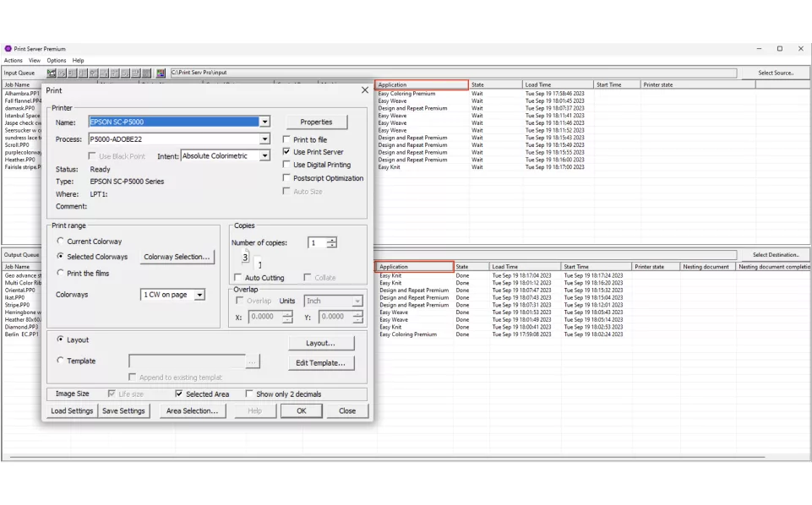
Task: Click the Colorway Selection button
Action: tap(177, 257)
